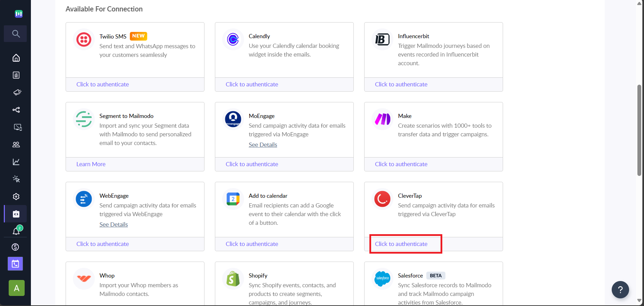Open the help question mark button
The width and height of the screenshot is (644, 306).
coord(620,290)
